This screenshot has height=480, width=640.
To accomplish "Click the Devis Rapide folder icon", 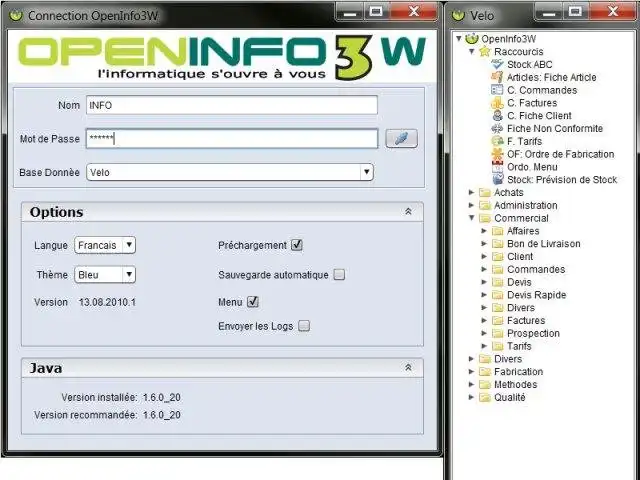I will (497, 295).
